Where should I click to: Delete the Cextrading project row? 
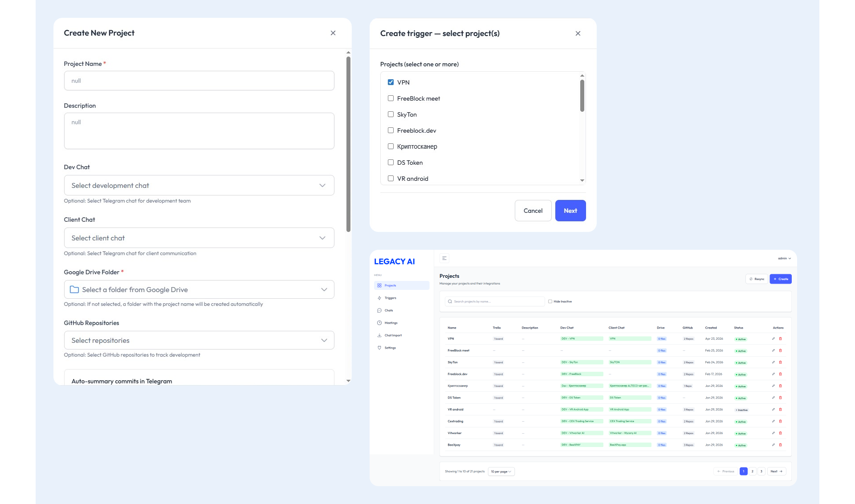pyautogui.click(x=780, y=421)
